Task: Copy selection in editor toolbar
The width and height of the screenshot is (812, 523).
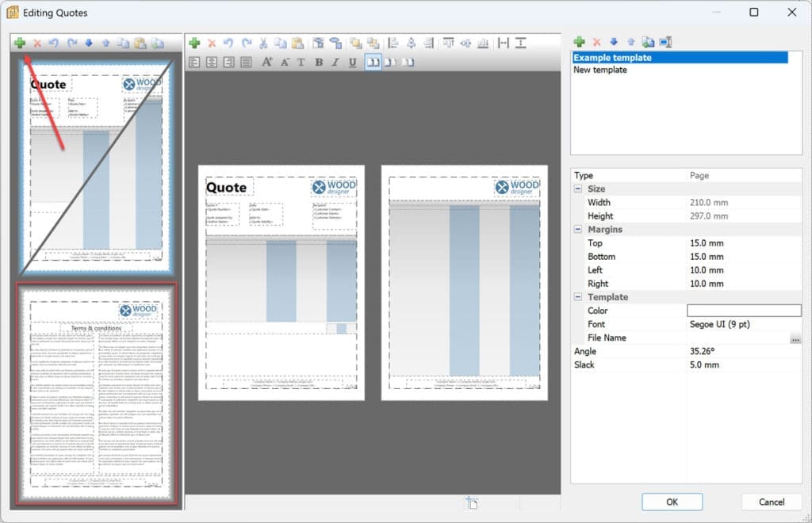Action: [x=280, y=44]
